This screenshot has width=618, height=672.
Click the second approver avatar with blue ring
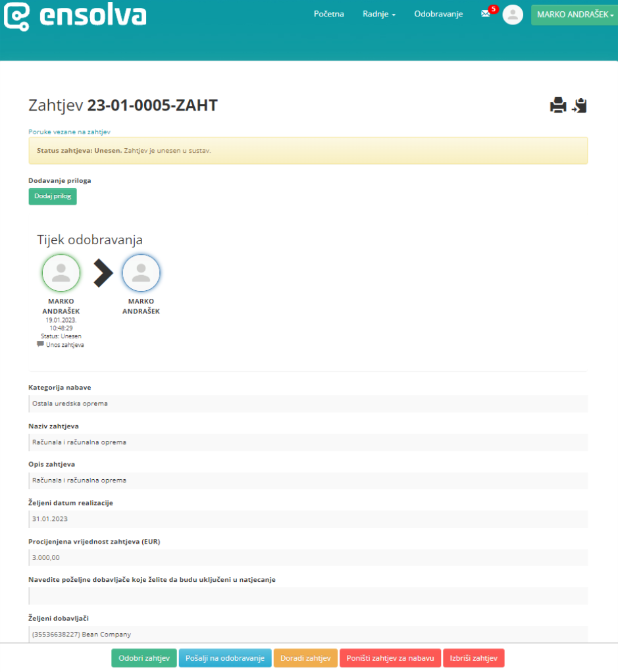click(x=141, y=273)
